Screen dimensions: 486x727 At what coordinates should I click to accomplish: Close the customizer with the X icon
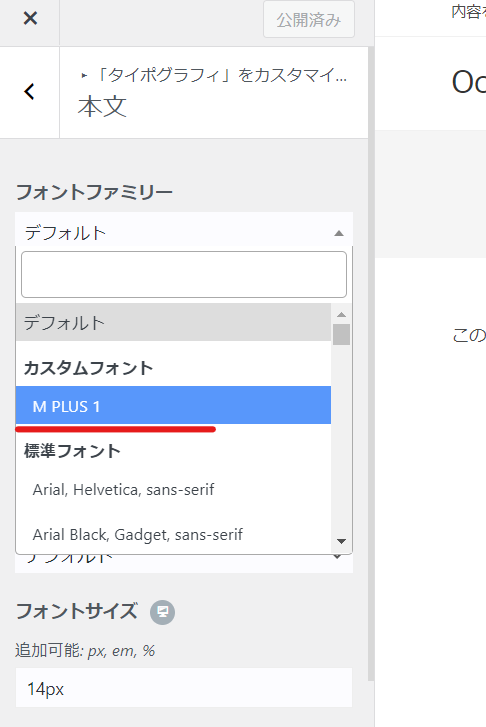tap(30, 19)
